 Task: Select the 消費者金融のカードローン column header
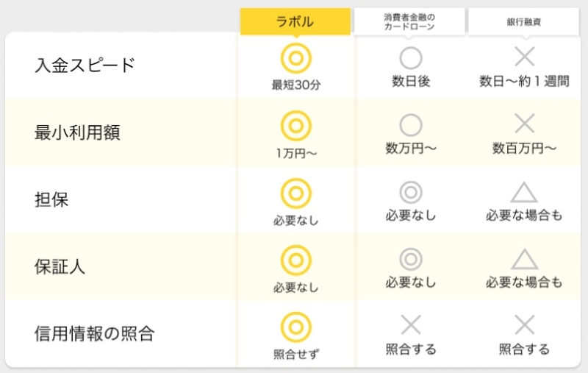pyautogui.click(x=409, y=21)
